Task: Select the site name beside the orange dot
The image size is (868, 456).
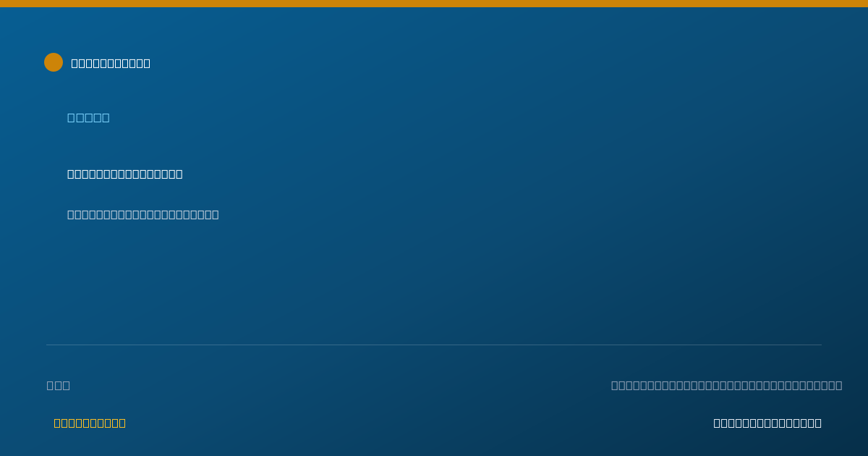Action: (111, 63)
